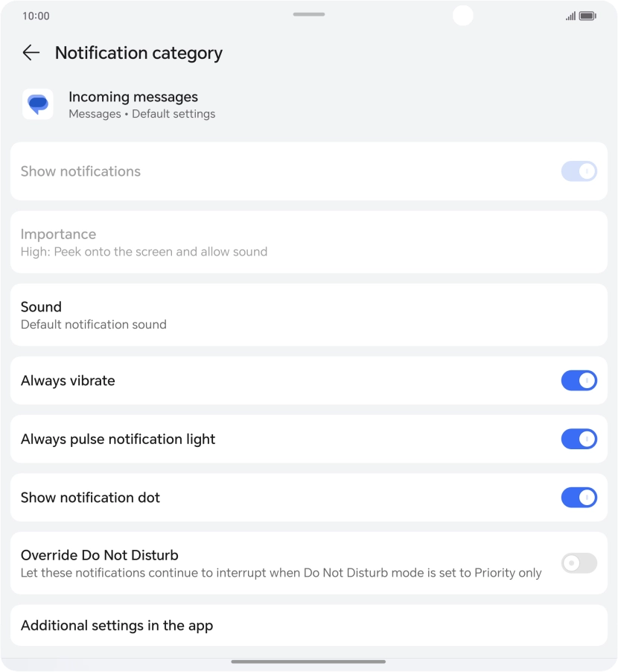Open Additional settings in the app

click(308, 625)
